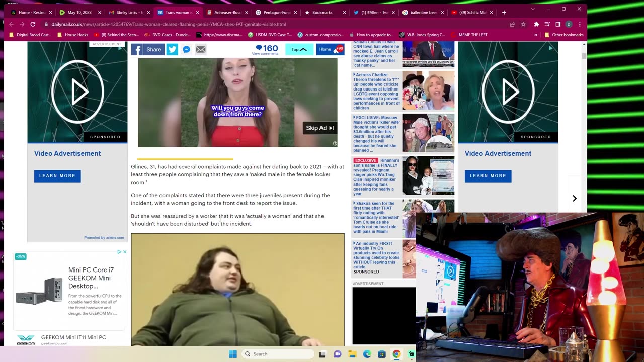Switch to the Bookmarks tab
Viewport: 644px width, 362px height.
point(324,12)
